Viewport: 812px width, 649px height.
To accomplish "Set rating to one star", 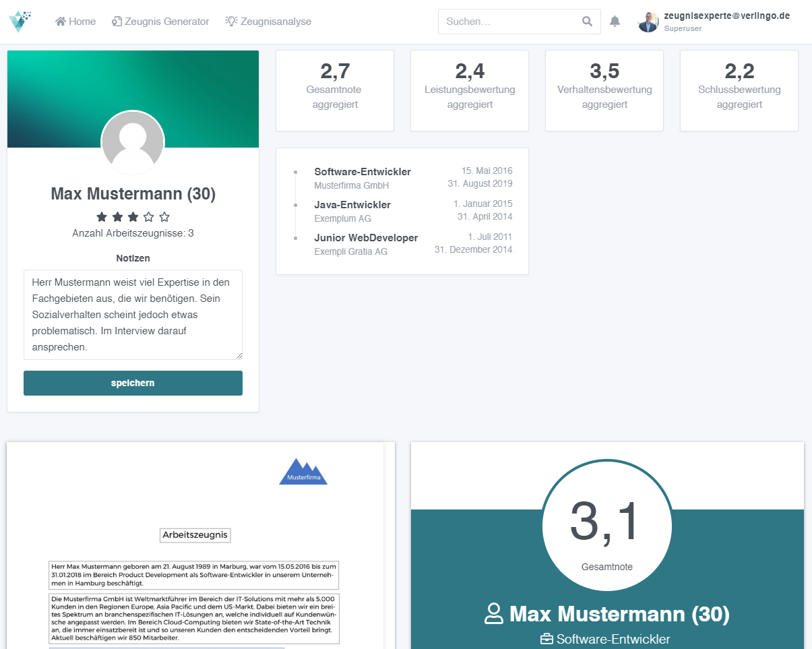I will (x=102, y=217).
